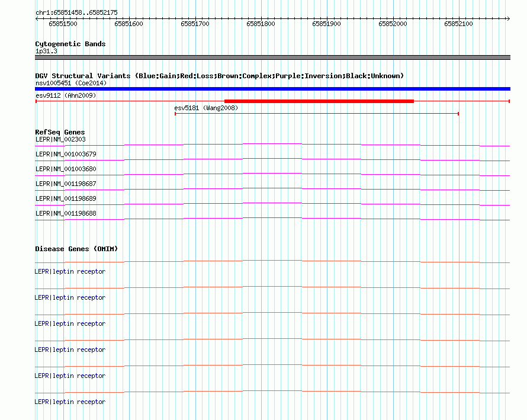
Task: Click the 65851700 ruler coordinate
Action: [195, 24]
